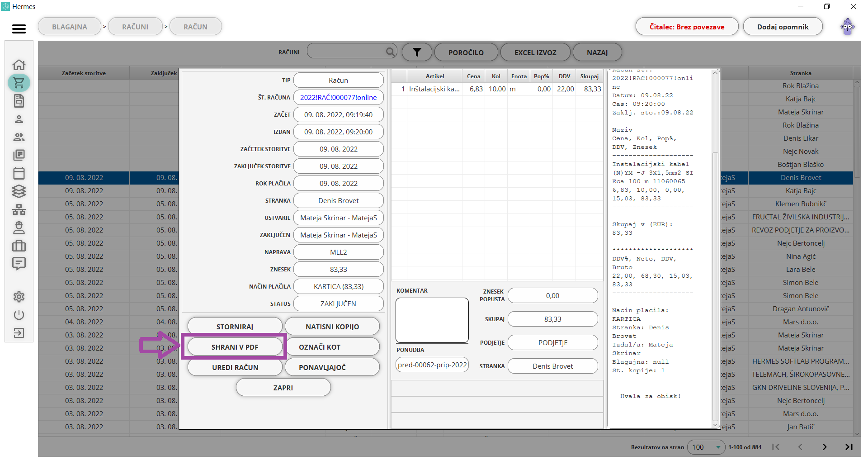Open RAČUN breadcrumb
Image resolution: width=868 pixels, height=465 pixels.
[x=196, y=27]
